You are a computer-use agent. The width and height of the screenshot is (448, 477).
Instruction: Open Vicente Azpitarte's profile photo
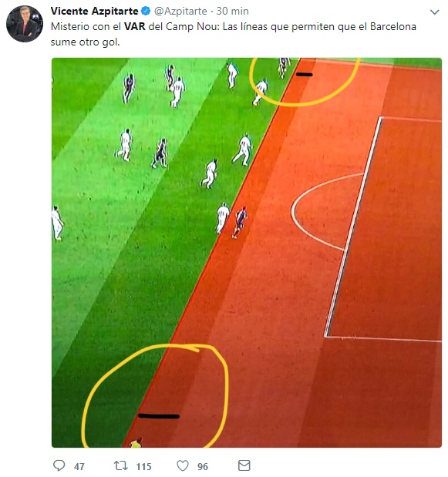tap(25, 24)
